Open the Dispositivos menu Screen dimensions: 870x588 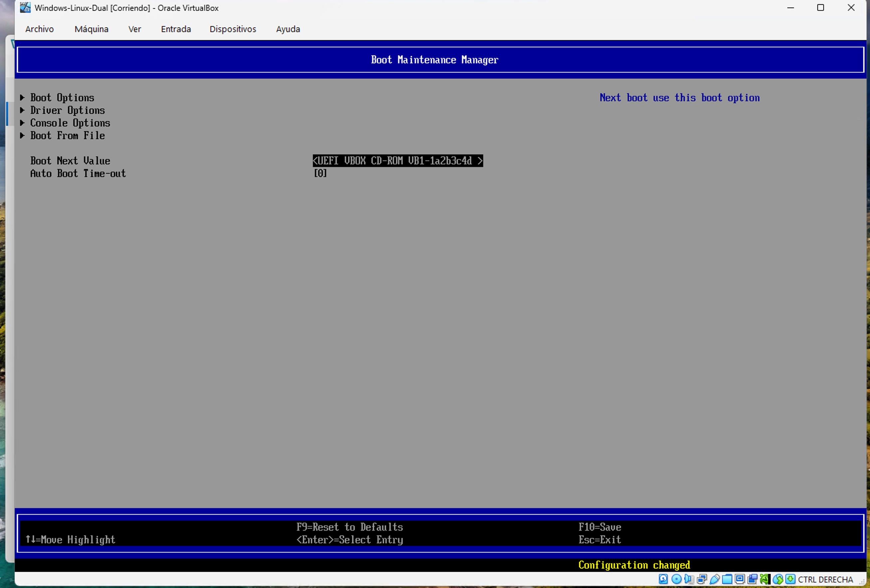[x=233, y=29]
